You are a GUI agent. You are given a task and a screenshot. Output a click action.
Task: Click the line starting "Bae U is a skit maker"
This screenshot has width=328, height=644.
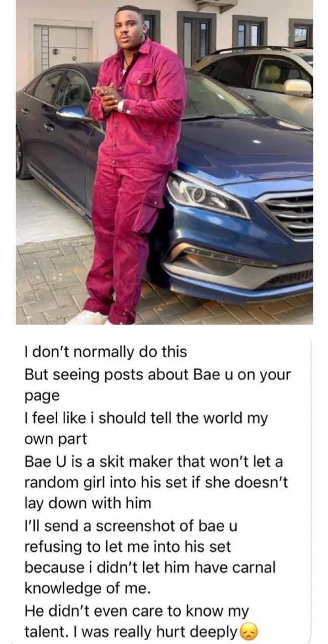[162, 460]
